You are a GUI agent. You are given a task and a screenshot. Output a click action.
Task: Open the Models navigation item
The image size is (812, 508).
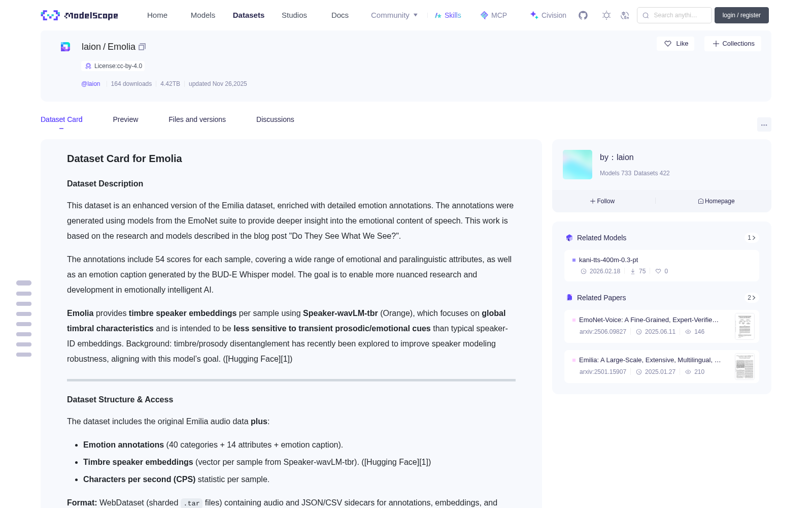coord(203,15)
